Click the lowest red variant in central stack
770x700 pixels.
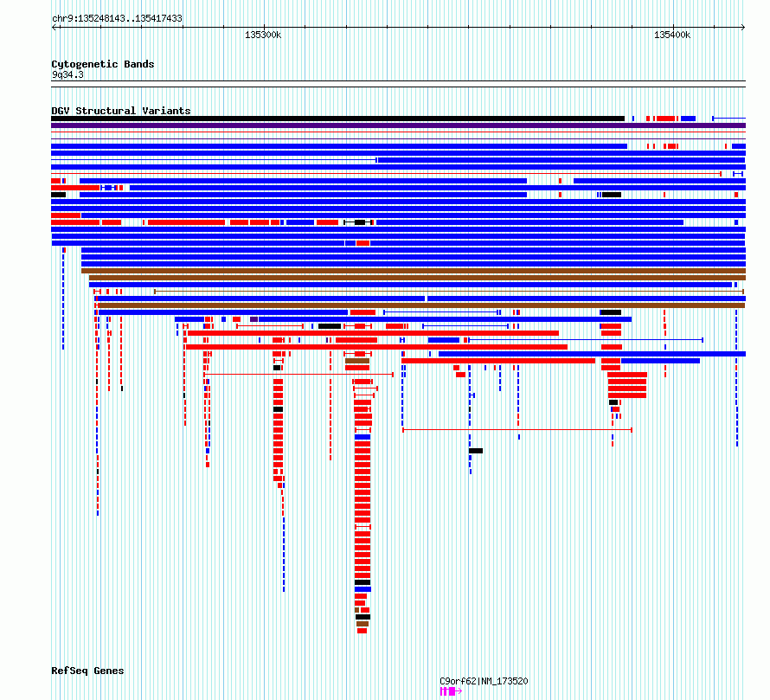coord(362,631)
